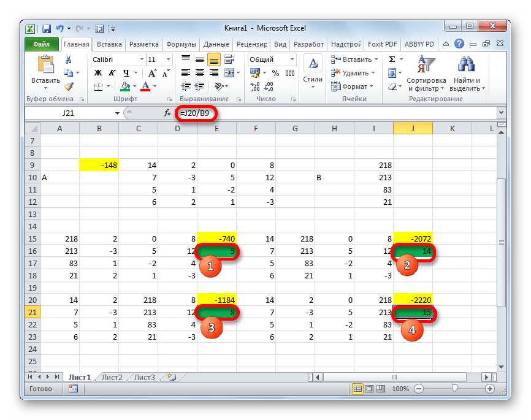
Task: Toggle Bold formatting Ж
Action: click(98, 73)
